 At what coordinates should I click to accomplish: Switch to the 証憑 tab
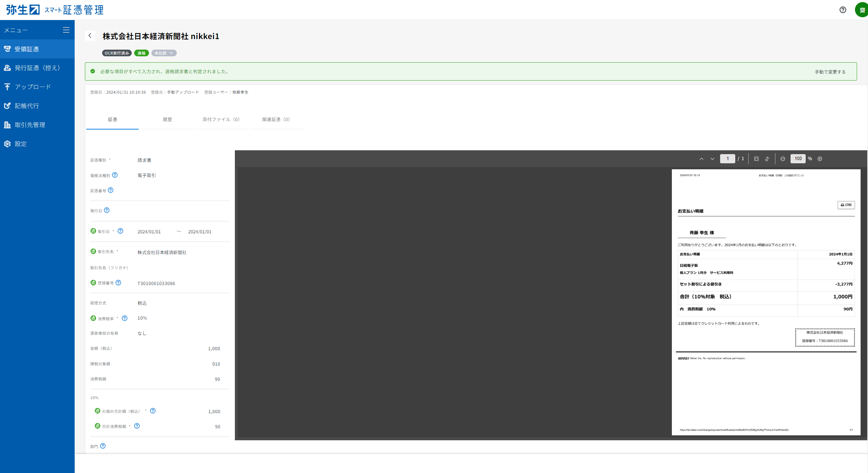(112, 120)
